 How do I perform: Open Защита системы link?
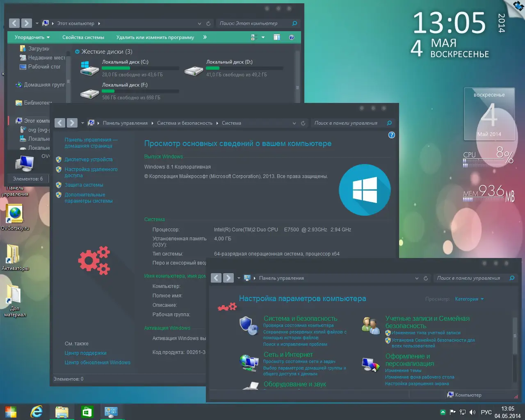click(84, 185)
